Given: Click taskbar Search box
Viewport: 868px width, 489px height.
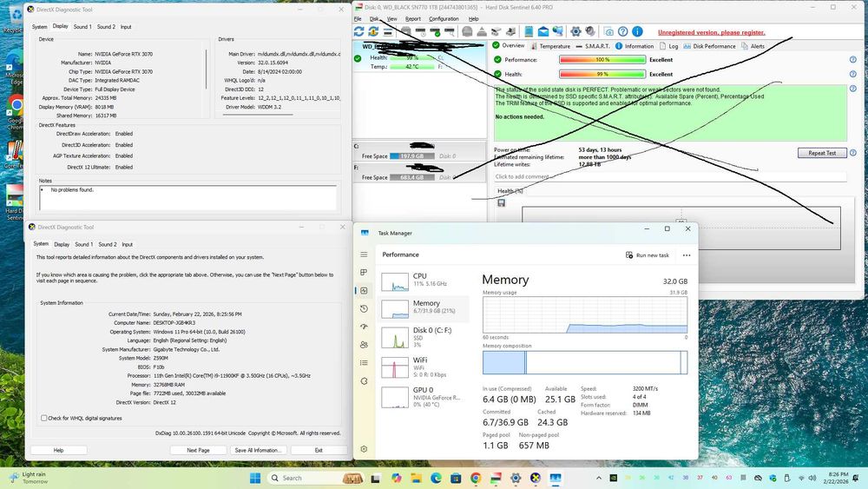Looking at the screenshot, I should [315, 478].
